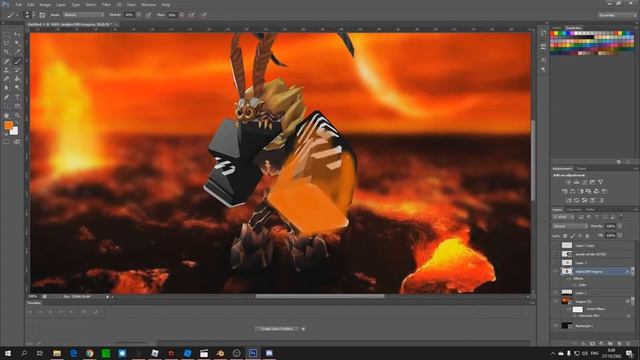Viewport: 640px width, 360px height.
Task: Open the Filter menu
Action: point(106,4)
